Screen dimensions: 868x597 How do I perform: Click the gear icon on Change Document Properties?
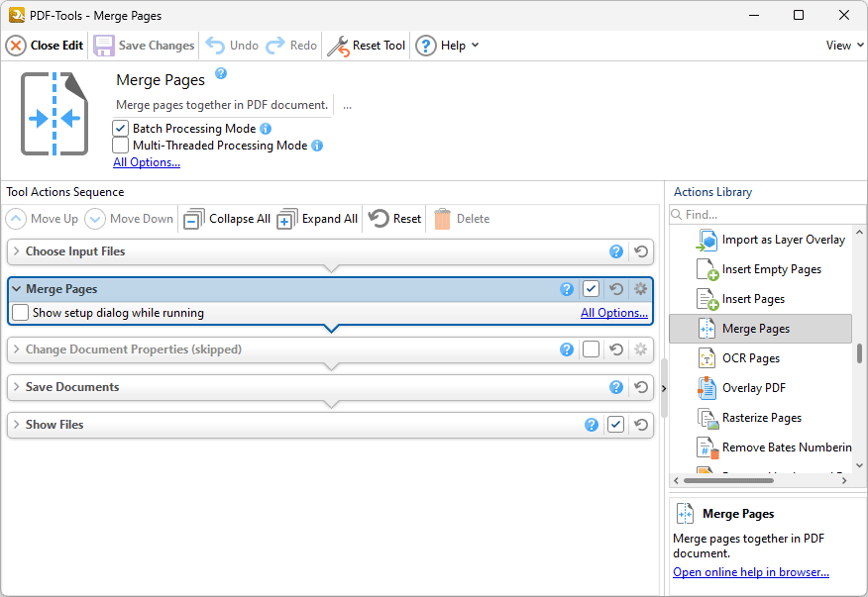[x=640, y=349]
